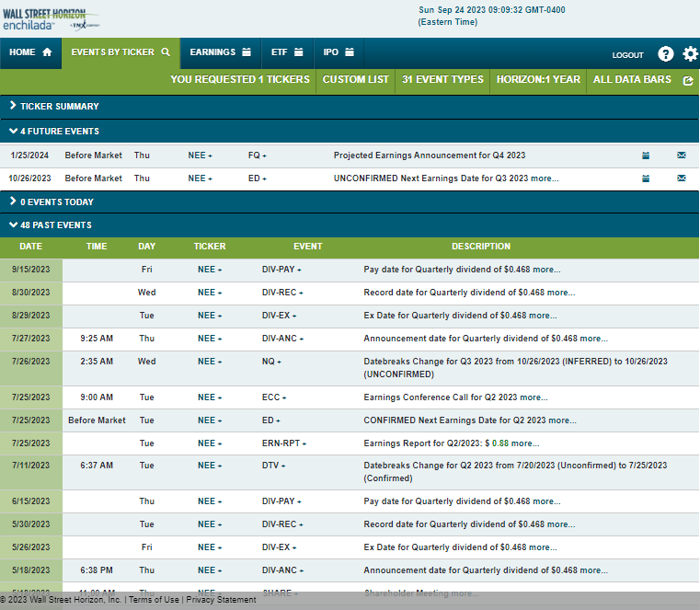
Task: Open settings via the gear icon
Action: coord(690,54)
